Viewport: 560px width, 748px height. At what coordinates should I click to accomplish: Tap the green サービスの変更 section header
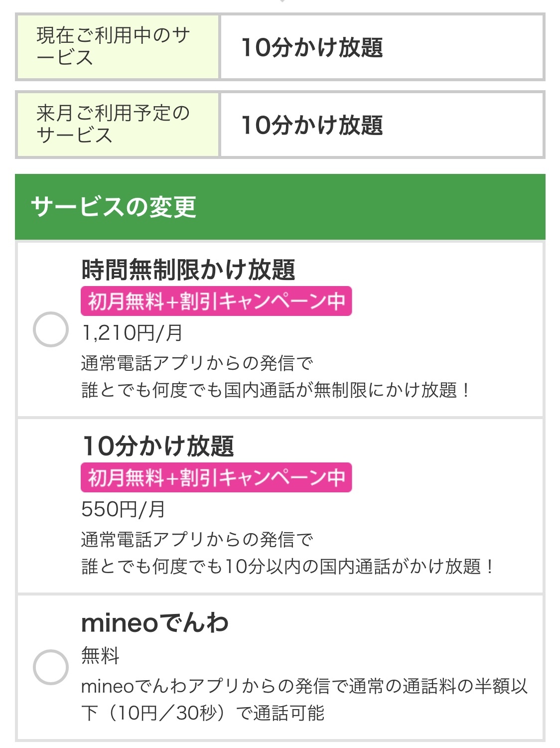pos(280,207)
